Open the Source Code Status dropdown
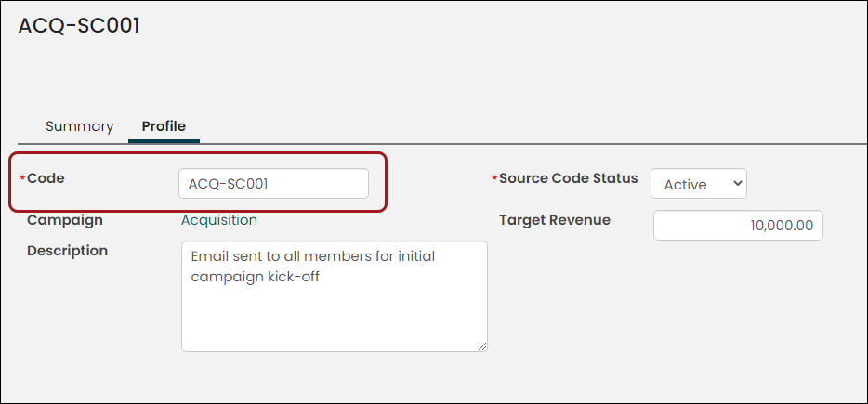Viewport: 868px width, 404px height. [x=699, y=184]
